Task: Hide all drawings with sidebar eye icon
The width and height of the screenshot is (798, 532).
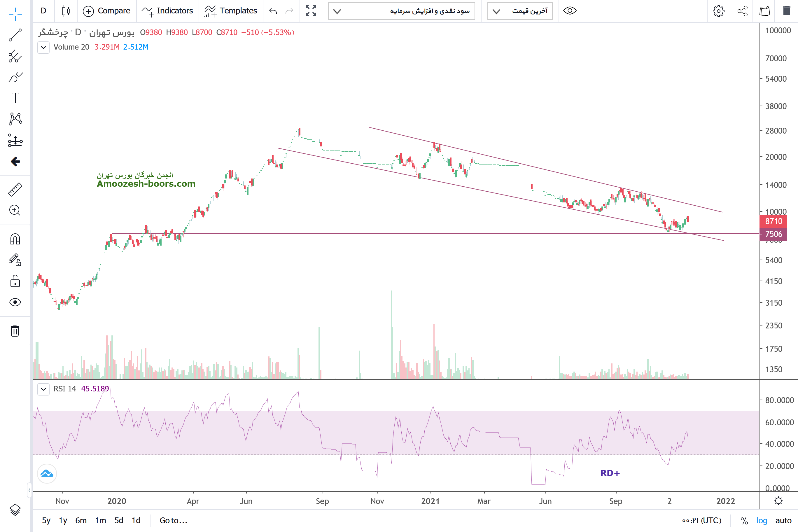Action: (15, 302)
